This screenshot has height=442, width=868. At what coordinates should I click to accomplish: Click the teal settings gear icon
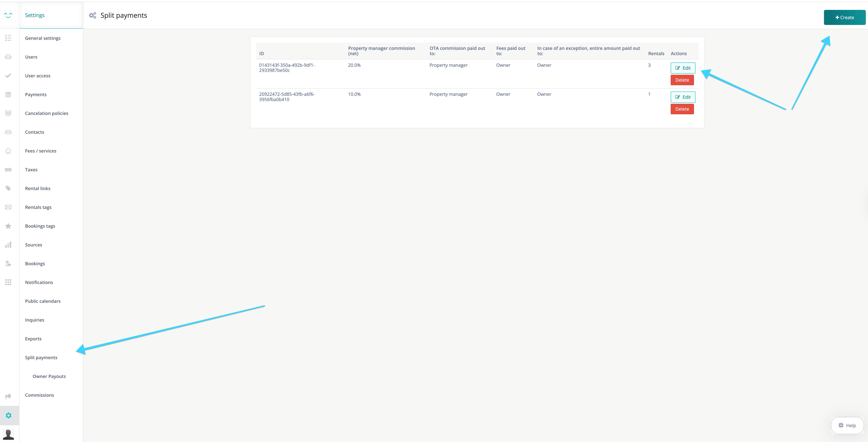[9, 415]
